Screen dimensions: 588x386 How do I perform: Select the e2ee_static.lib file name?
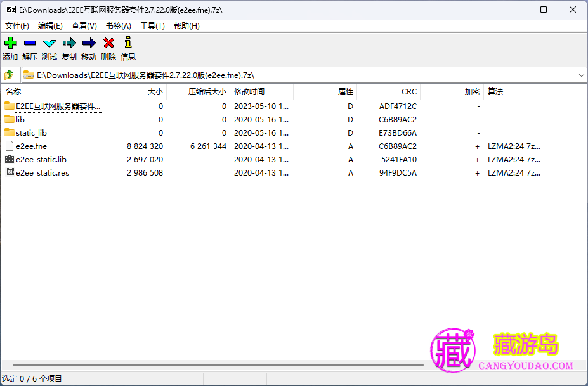41,159
